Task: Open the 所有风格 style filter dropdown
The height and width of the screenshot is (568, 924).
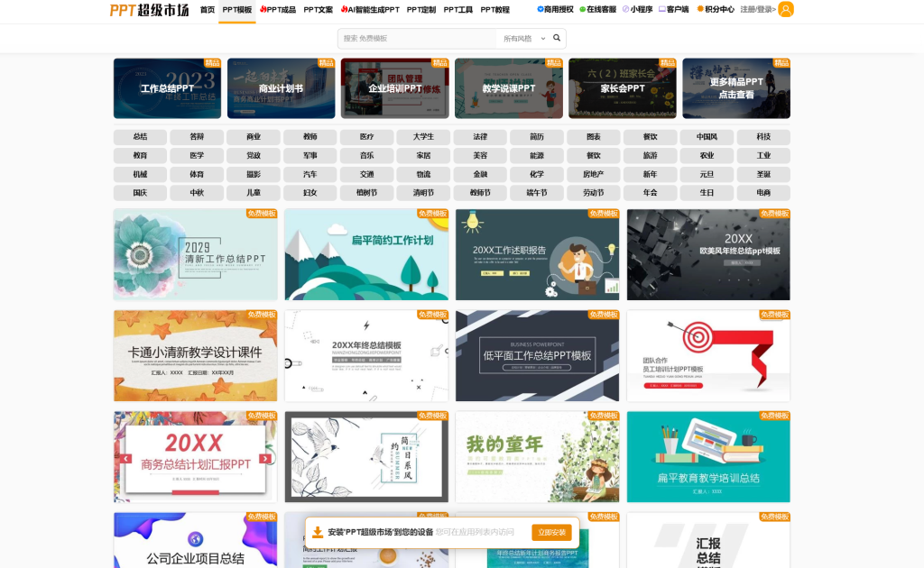Action: (517, 39)
